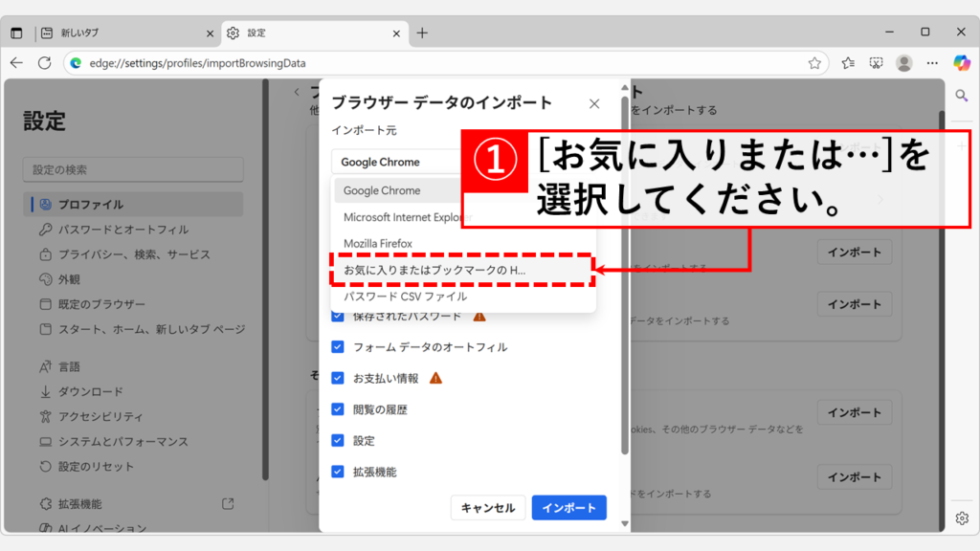Click the import dialog vertical scrollbar thumb

click(624, 275)
